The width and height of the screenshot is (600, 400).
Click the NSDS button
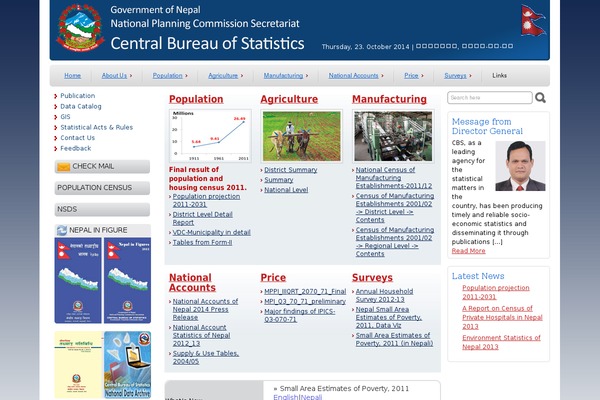[102, 209]
